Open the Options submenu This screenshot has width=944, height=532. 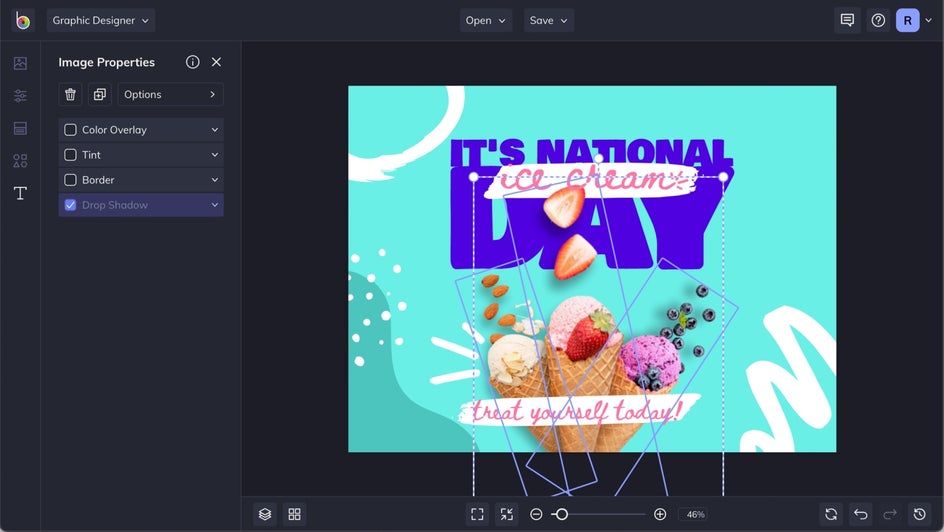(170, 94)
